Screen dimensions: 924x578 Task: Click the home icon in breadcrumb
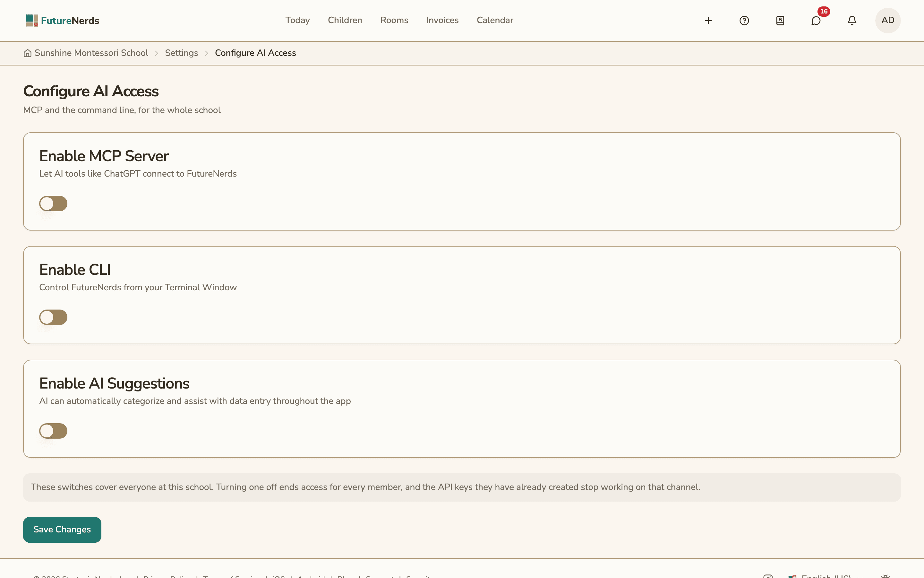[x=28, y=53]
